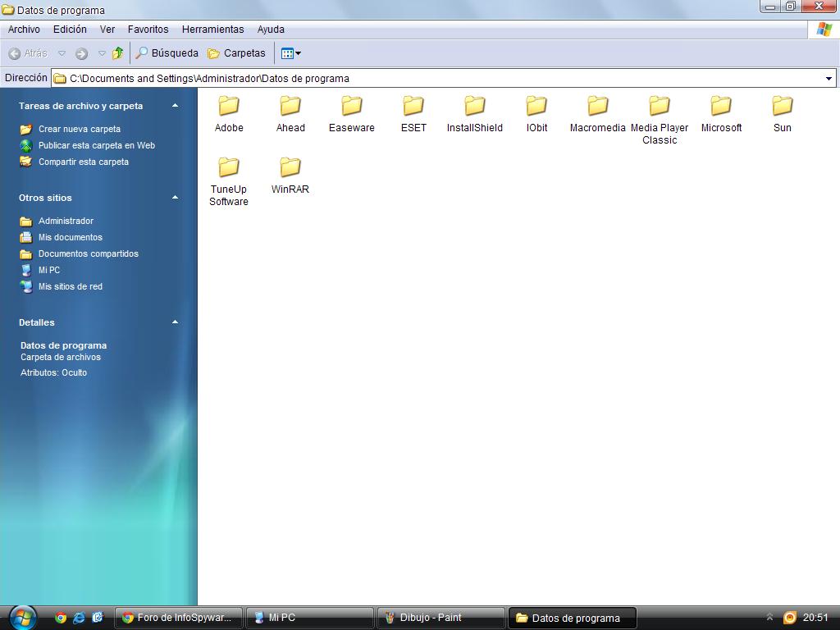Select the InstallShield folder
This screenshot has height=630, width=840.
pos(475,113)
